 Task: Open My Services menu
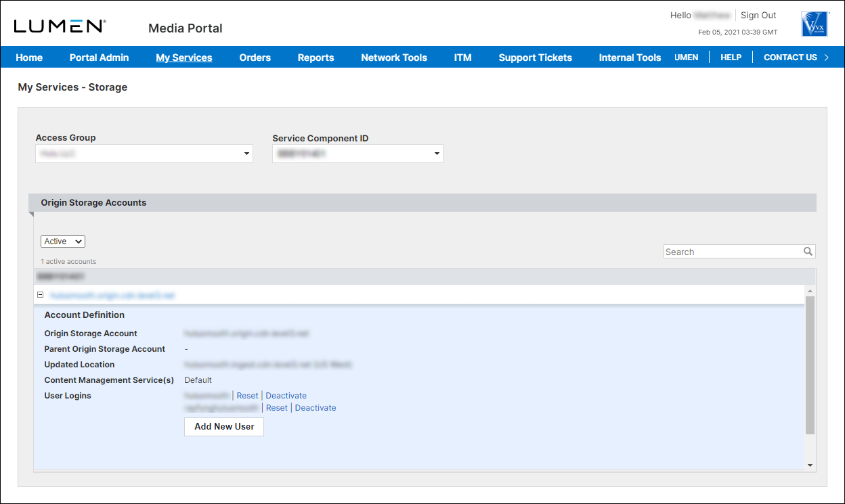pyautogui.click(x=184, y=58)
